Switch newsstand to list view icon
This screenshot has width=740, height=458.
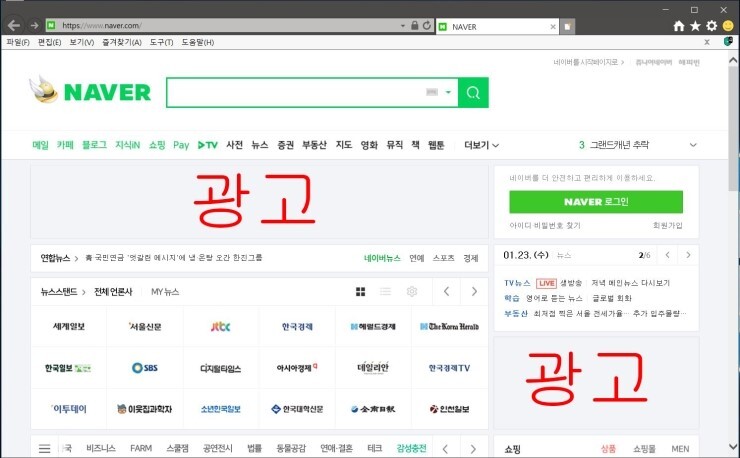click(x=386, y=292)
